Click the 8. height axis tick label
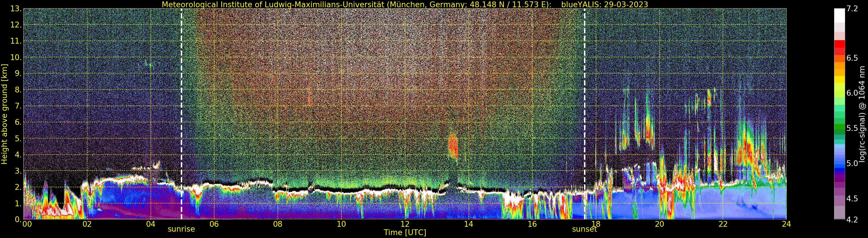 18,90
